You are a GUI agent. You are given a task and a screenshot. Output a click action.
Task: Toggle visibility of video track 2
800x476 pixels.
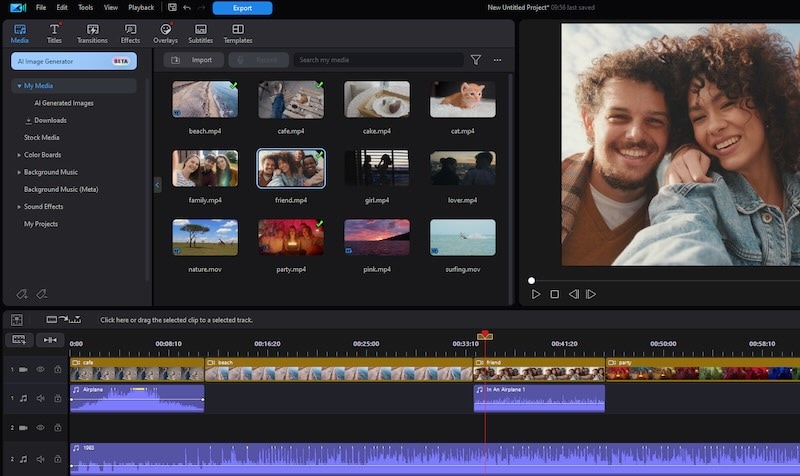point(40,428)
